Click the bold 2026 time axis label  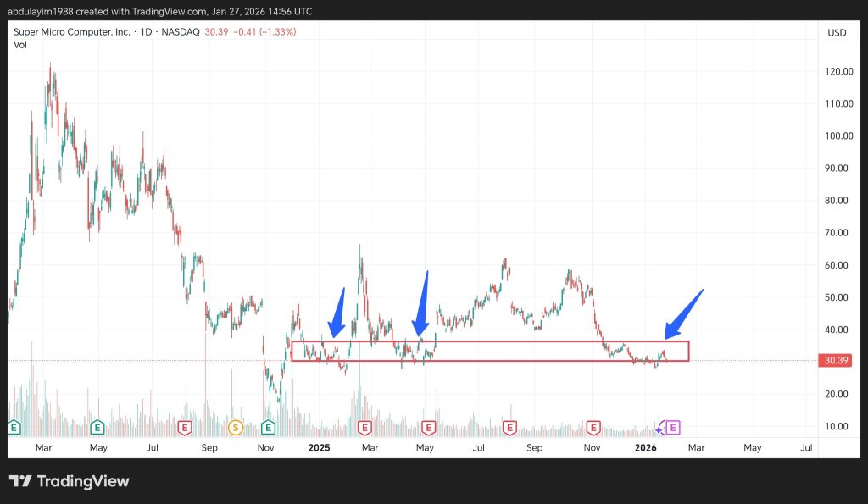pos(645,447)
